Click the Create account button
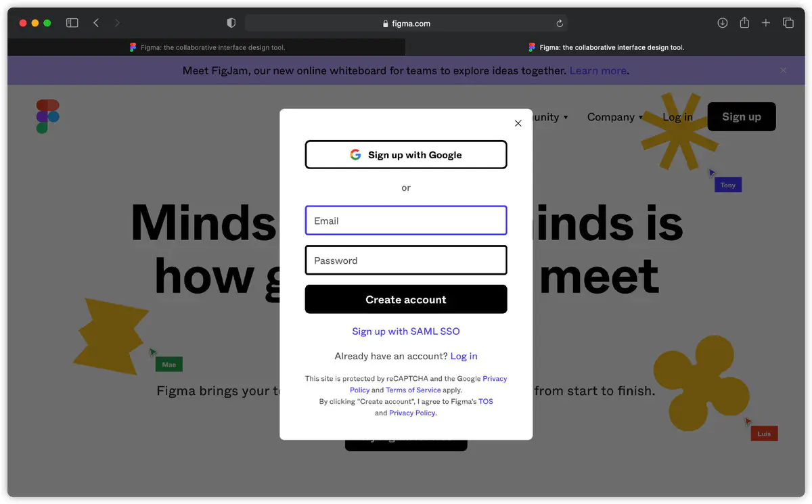The image size is (812, 504). click(406, 299)
